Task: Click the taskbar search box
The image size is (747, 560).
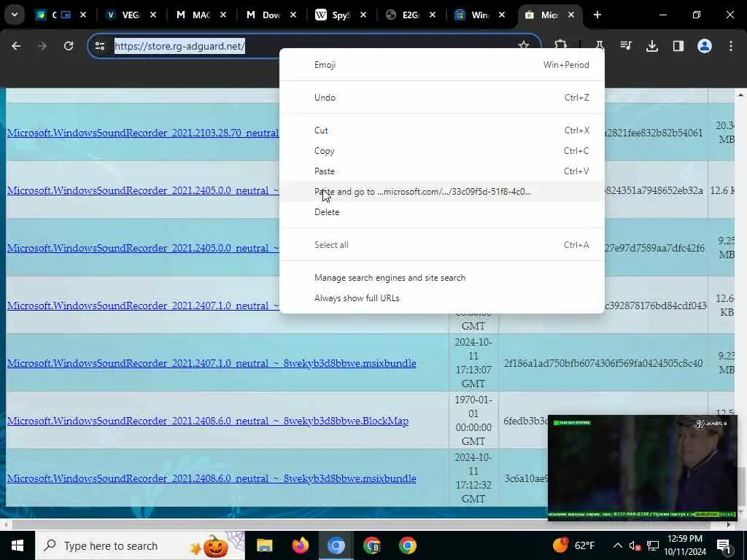Action: (139, 545)
